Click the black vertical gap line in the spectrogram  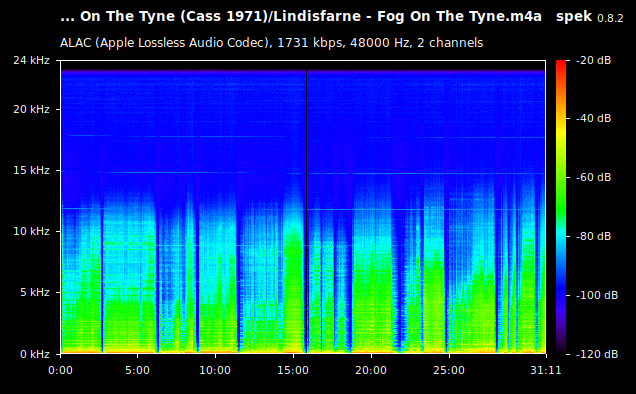(306, 211)
